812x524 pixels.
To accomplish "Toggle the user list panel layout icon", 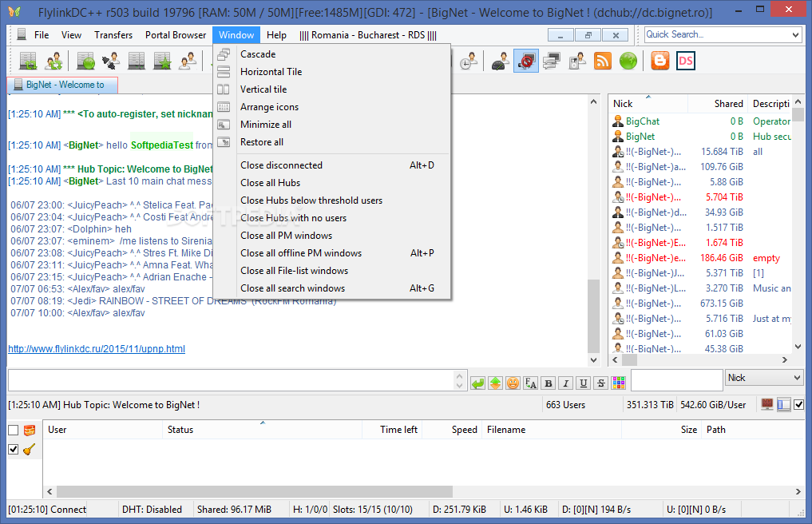I will (x=784, y=404).
